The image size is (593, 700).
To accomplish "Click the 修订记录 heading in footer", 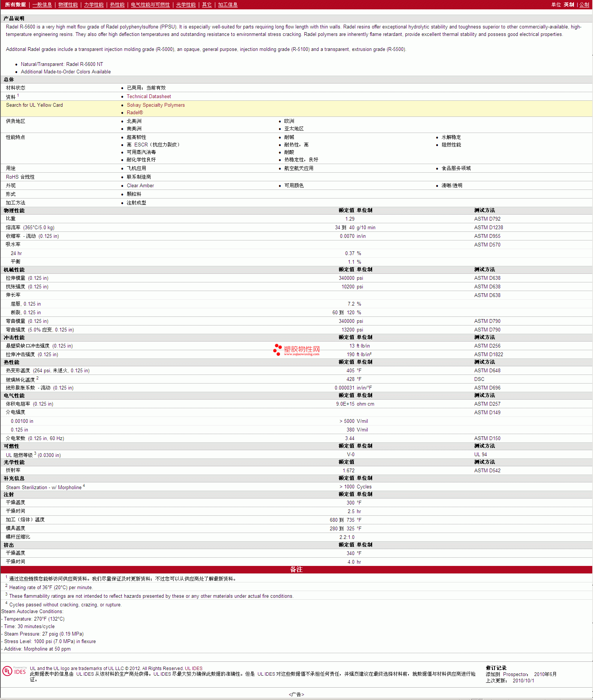I will tap(496, 668).
